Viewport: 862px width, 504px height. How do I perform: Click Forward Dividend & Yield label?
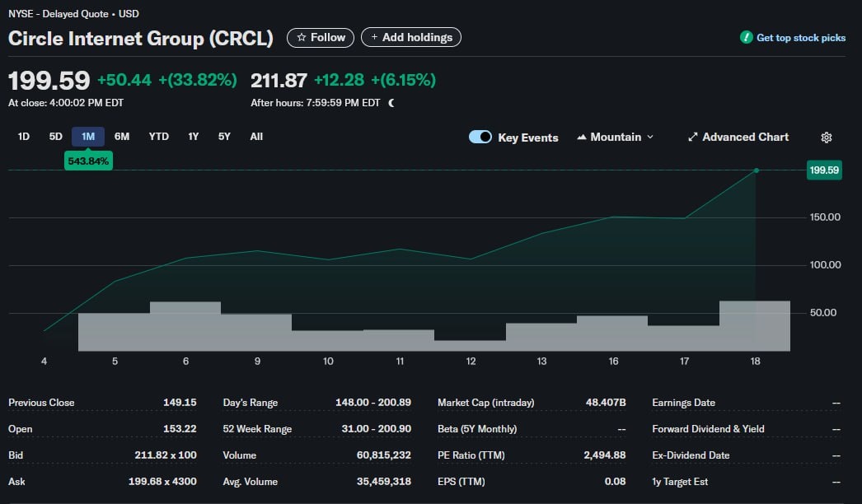708,429
